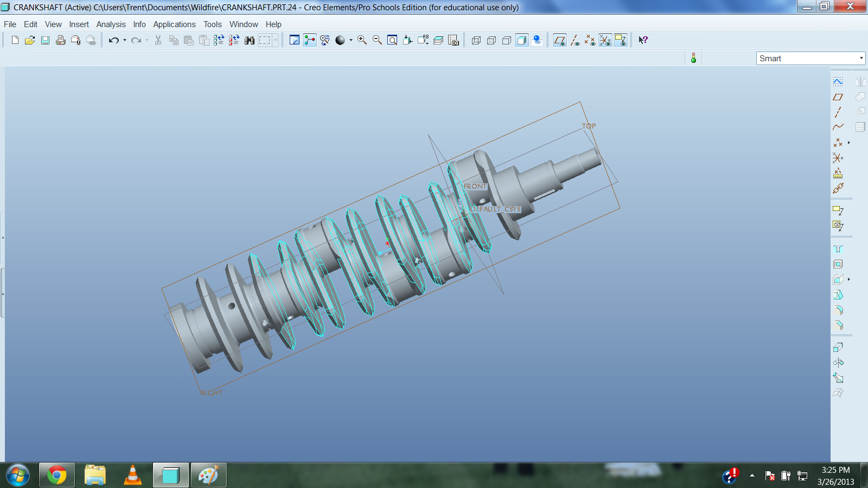Toggle datum planes display

(x=560, y=40)
